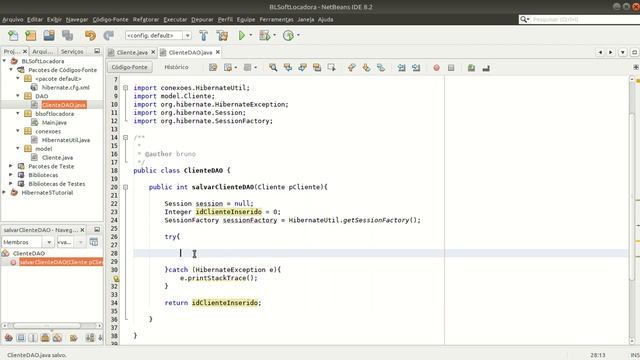The width and height of the screenshot is (640, 360).
Task: Switch to the Serviços tab
Action: tap(72, 51)
